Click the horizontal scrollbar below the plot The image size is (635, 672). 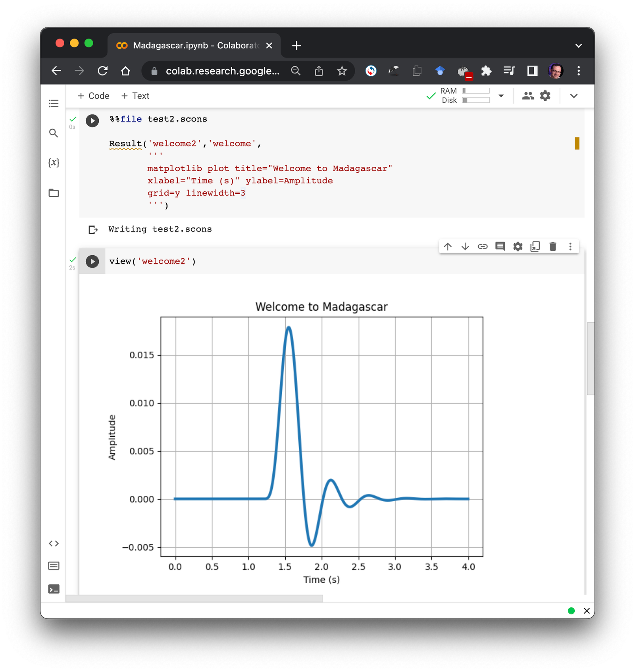[194, 598]
